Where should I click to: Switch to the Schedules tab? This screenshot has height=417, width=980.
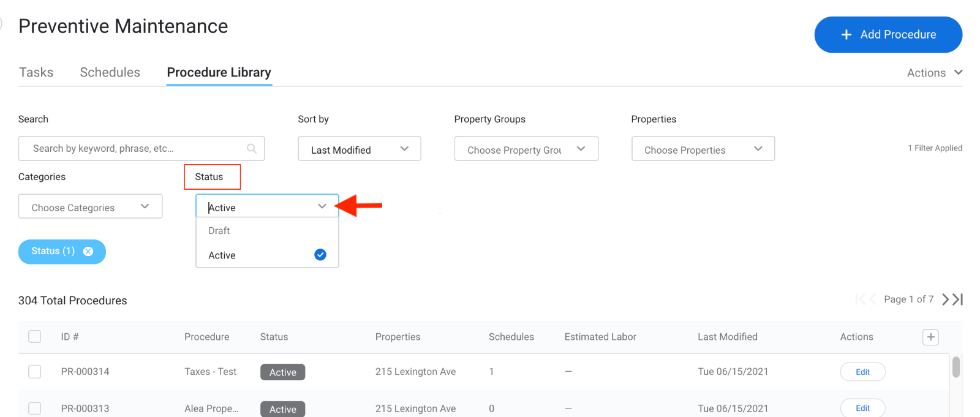110,72
